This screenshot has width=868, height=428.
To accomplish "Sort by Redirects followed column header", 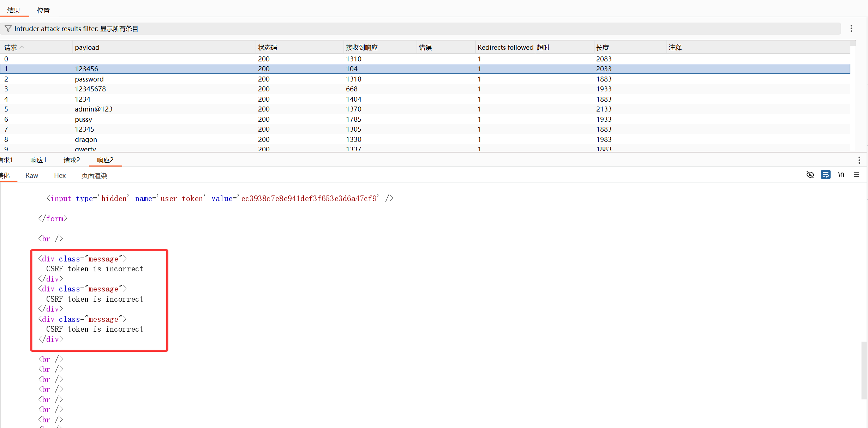I will [x=505, y=47].
